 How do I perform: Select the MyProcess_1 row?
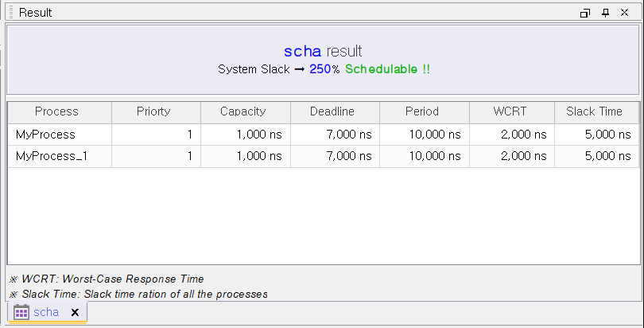point(324,156)
